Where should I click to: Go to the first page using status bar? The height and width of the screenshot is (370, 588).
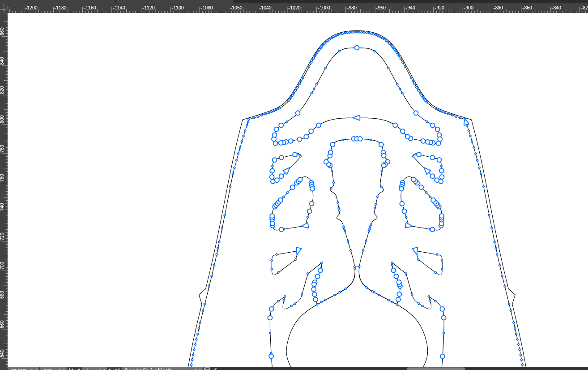[x=71, y=370]
